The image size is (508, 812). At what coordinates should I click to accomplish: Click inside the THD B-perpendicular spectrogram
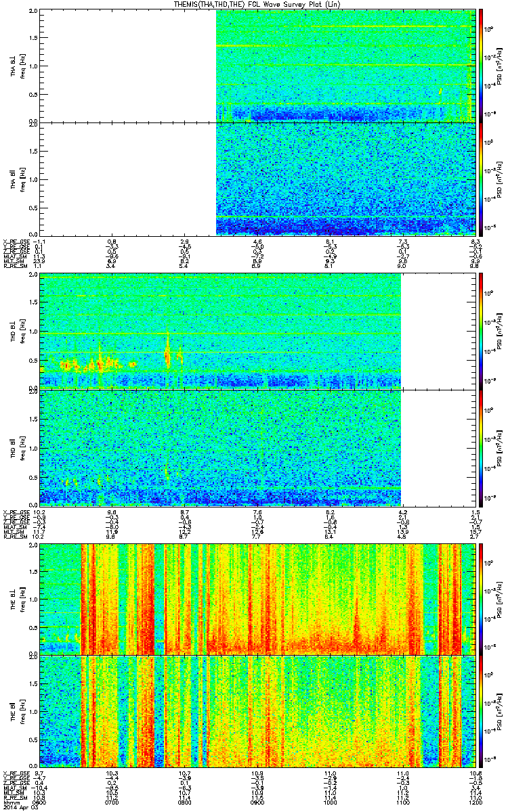(220, 330)
